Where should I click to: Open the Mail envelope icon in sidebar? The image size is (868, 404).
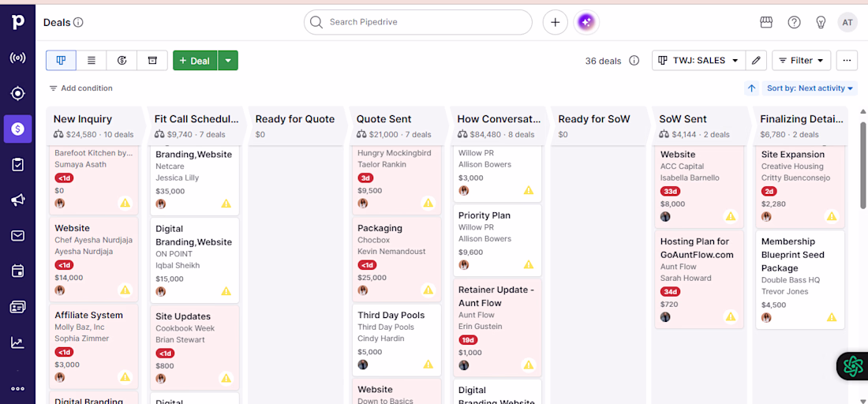(17, 236)
